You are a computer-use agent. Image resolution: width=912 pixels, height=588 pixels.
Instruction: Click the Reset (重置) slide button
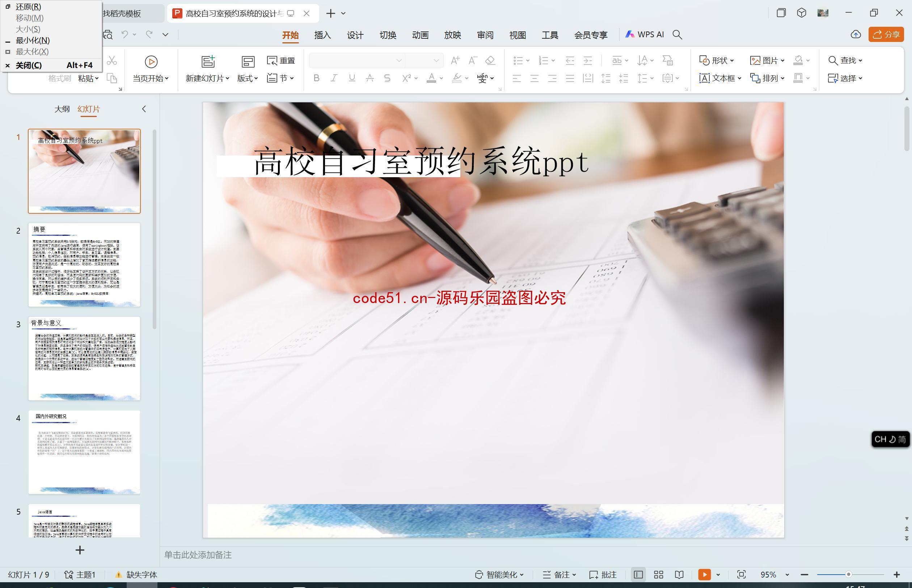click(281, 60)
